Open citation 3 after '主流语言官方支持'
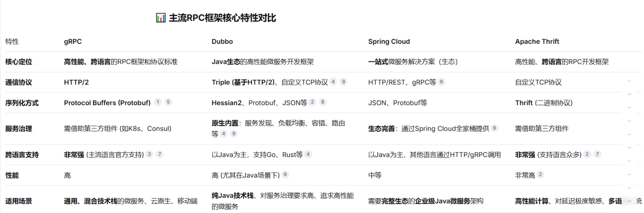 pyautogui.click(x=149, y=154)
